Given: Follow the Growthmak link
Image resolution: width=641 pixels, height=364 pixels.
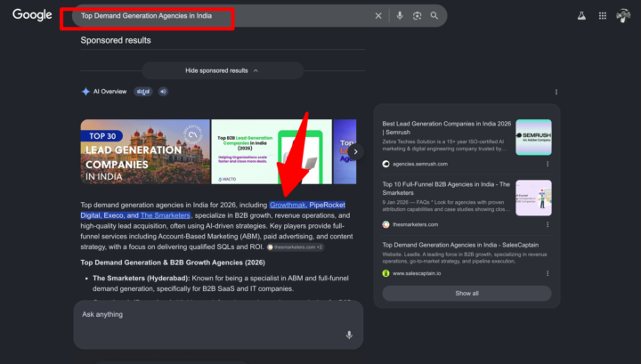Looking at the screenshot, I should tap(288, 205).
